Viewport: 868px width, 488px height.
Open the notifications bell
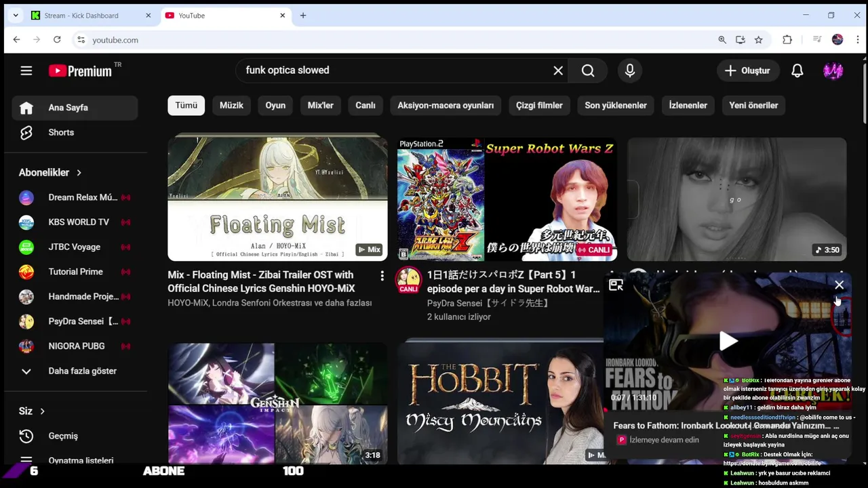(x=797, y=70)
